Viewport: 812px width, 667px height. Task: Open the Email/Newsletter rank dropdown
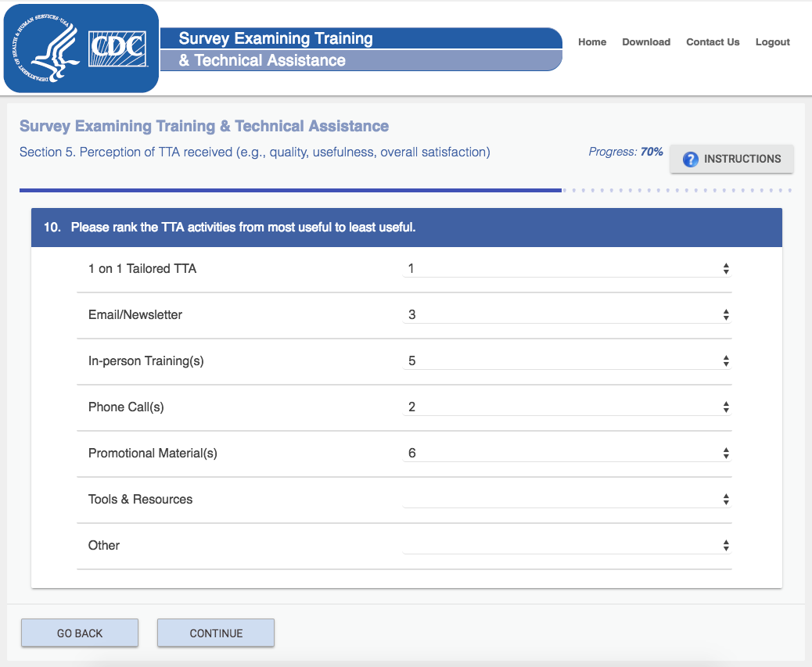(x=567, y=315)
